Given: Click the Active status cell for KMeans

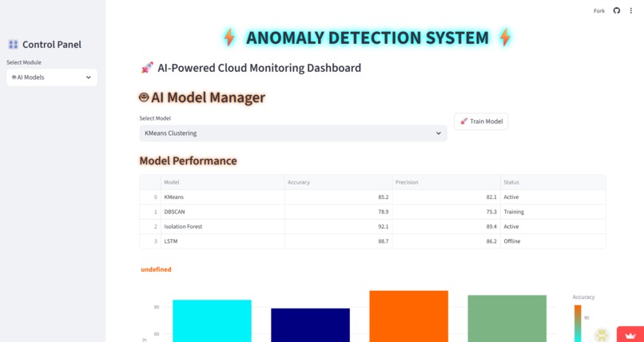Looking at the screenshot, I should (x=553, y=197).
